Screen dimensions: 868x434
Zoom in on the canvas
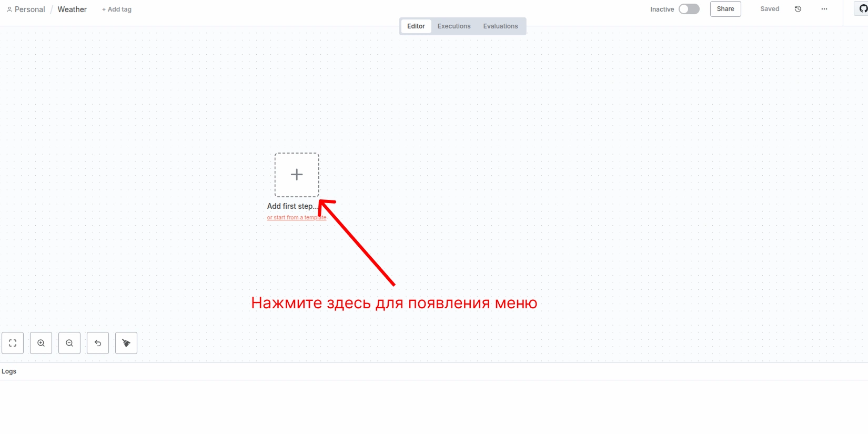[41, 343]
